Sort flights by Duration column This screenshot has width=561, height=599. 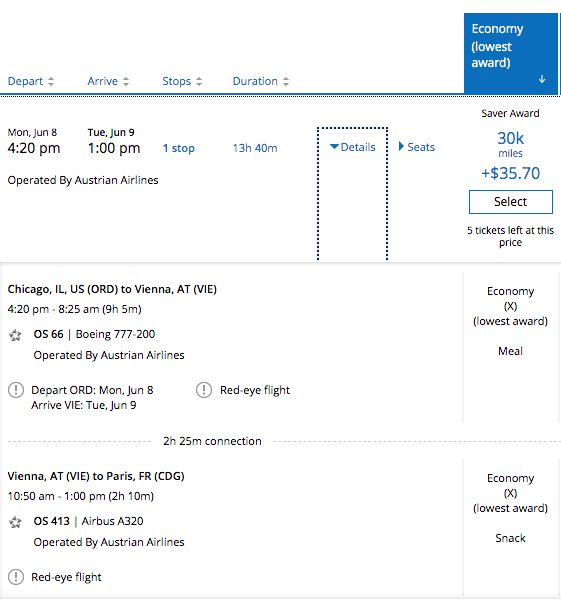click(x=261, y=81)
